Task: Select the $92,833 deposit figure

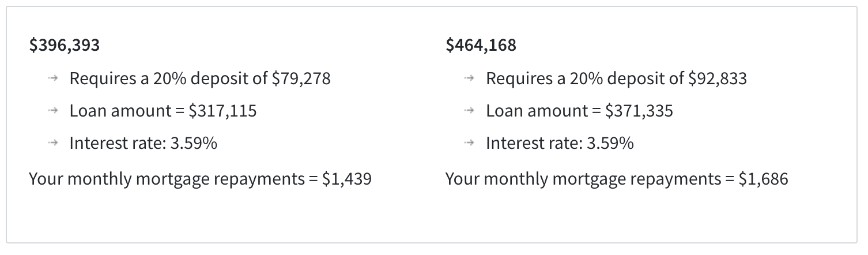Action: [x=717, y=78]
